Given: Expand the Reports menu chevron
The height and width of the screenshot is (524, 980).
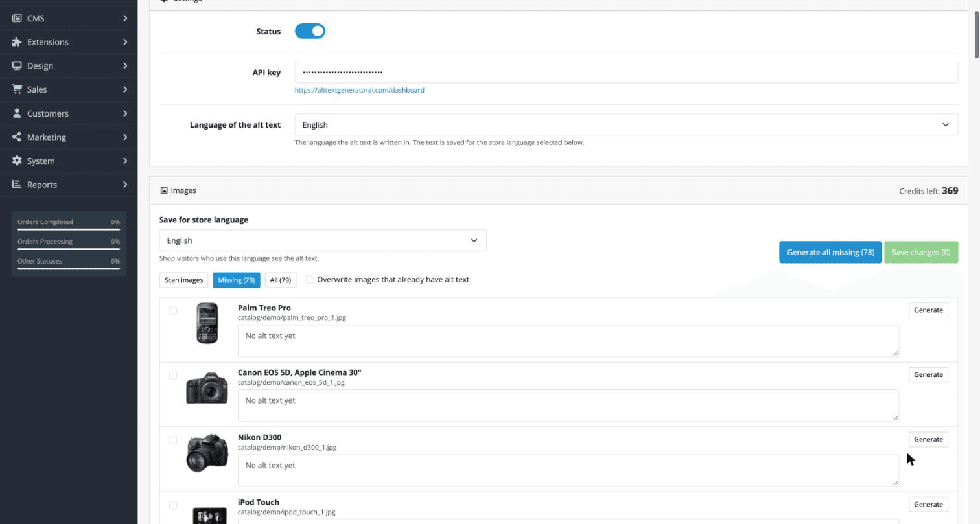Looking at the screenshot, I should click(x=125, y=185).
